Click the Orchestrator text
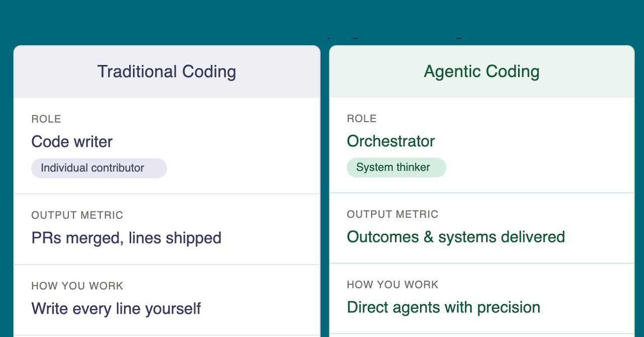 [391, 141]
